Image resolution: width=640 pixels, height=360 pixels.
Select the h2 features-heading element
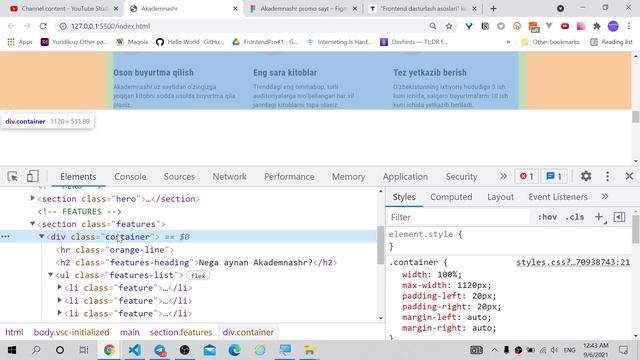(x=196, y=262)
